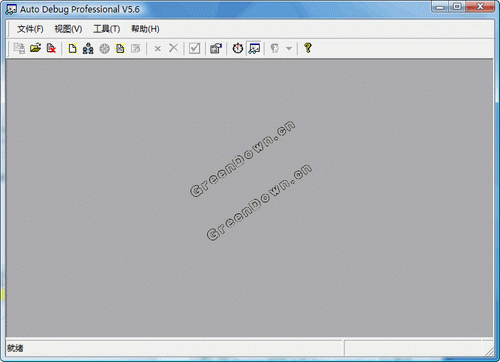Click the large X delete toolbar button
Viewport: 500px width, 362px height.
tap(173, 48)
